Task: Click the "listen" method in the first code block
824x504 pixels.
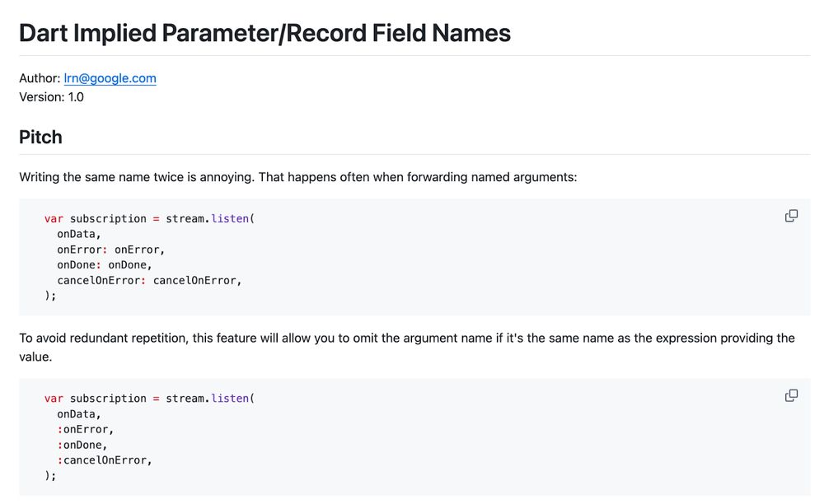Action: pos(230,219)
